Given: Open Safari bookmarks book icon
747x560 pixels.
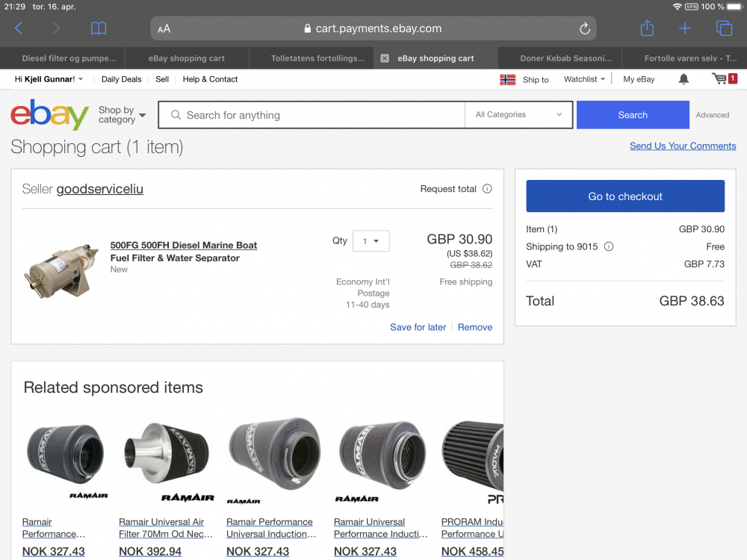Looking at the screenshot, I should 99,28.
